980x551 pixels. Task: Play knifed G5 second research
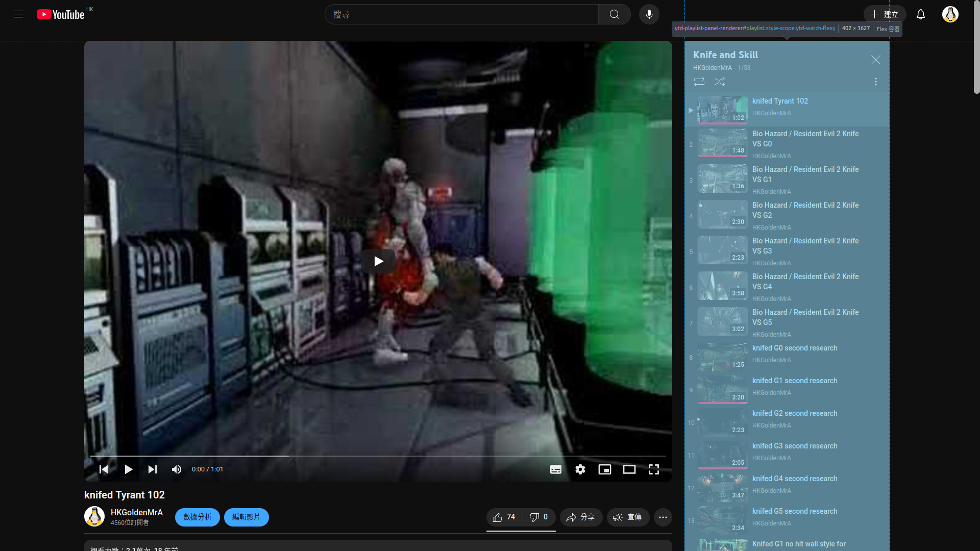click(x=787, y=520)
